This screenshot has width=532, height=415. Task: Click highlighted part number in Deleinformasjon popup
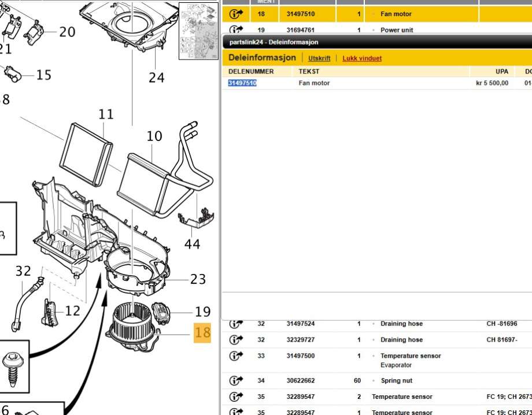coord(242,83)
